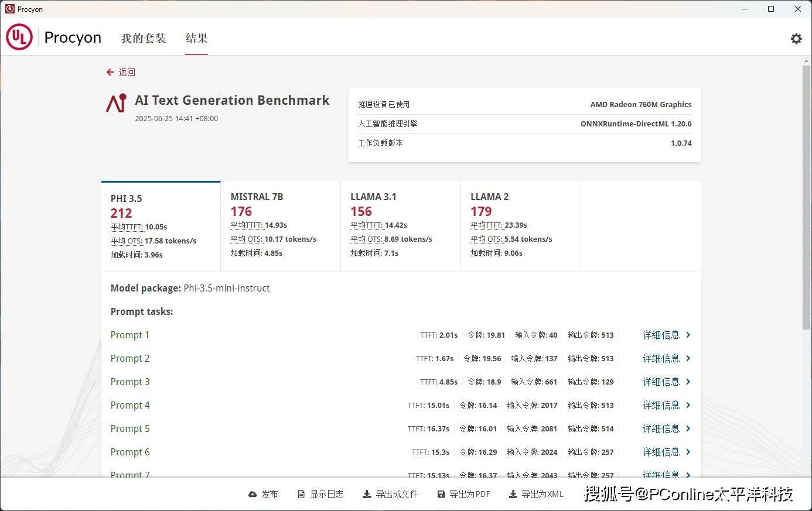Click the 导出成文件 download icon
Image resolution: width=812 pixels, height=511 pixels.
pos(366,494)
